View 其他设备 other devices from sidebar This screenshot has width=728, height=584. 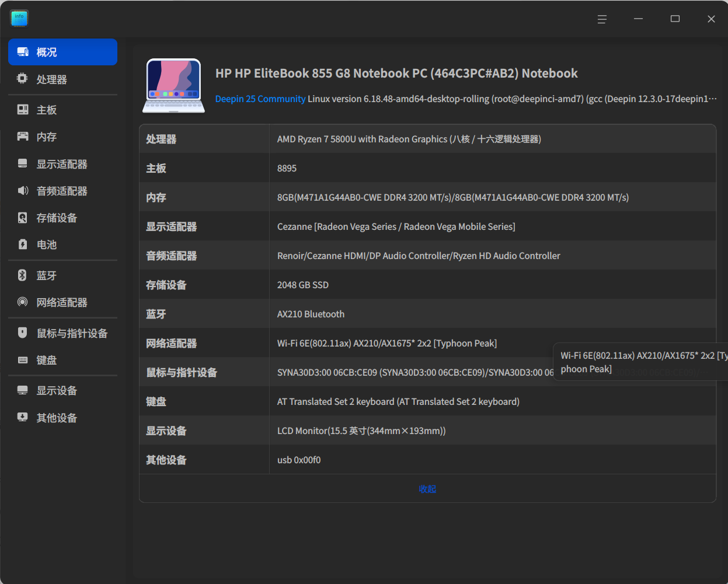[x=62, y=418]
